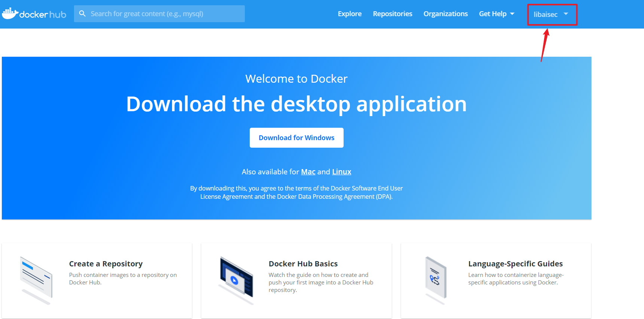644x319 pixels.
Task: Click 'Push container images to a repository' text
Action: (x=123, y=278)
